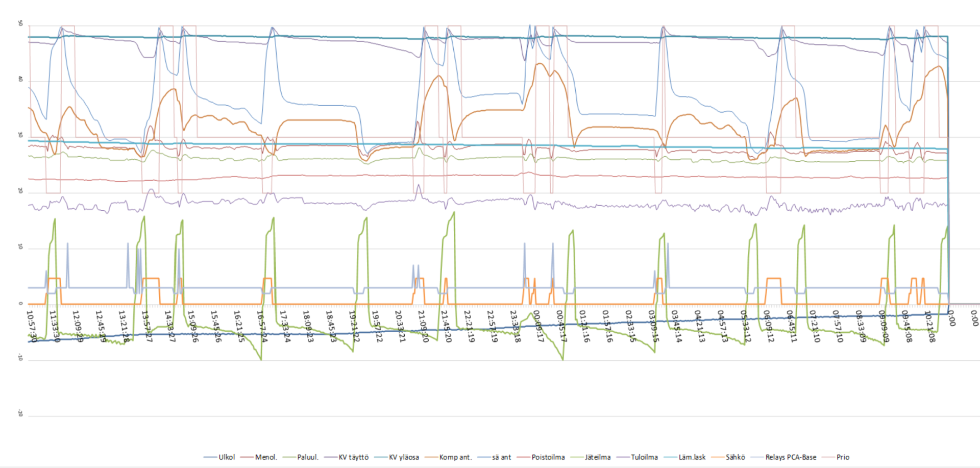This screenshot has width=980, height=468.
Task: Select the Paluul. legend item
Action: click(307, 457)
